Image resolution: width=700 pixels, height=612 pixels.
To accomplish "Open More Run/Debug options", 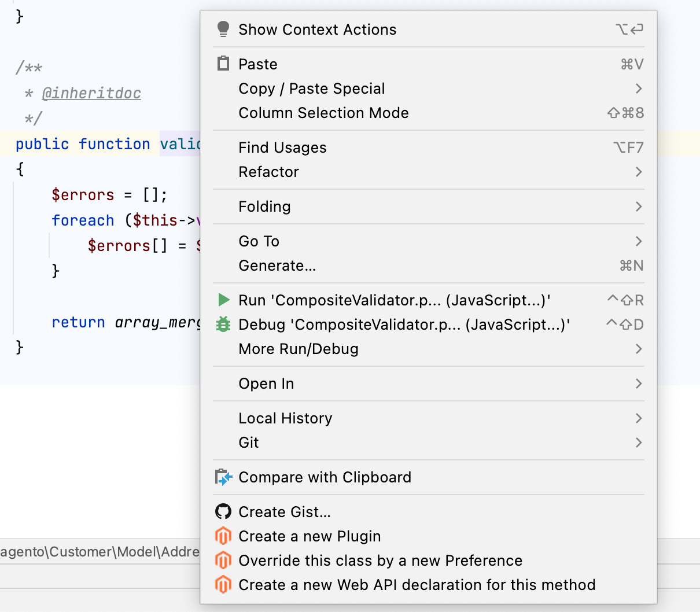I will 299,349.
